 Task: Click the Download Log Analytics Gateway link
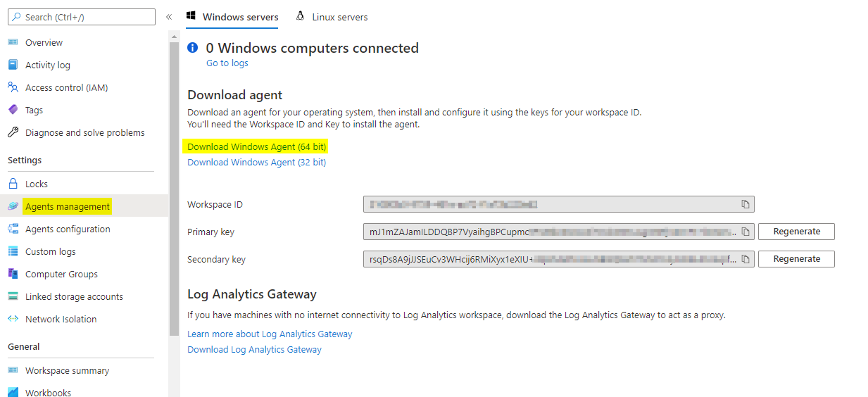pyautogui.click(x=254, y=350)
